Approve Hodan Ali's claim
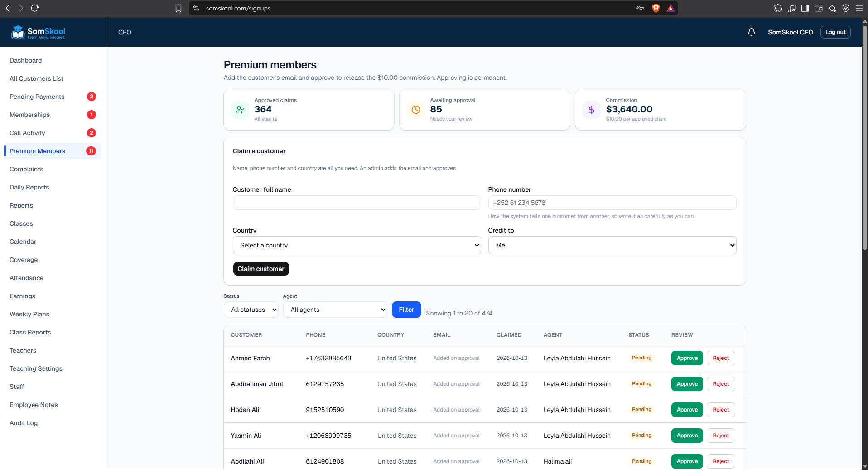868x470 pixels. [687, 410]
